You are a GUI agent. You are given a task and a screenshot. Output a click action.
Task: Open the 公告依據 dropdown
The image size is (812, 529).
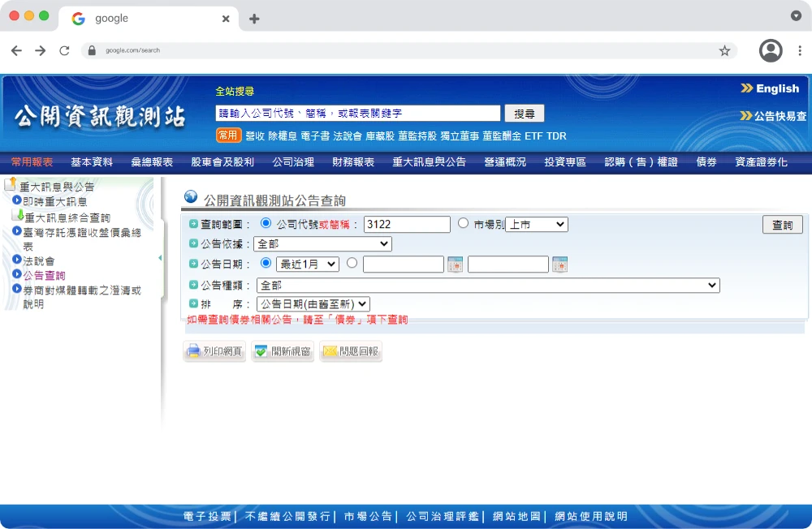point(322,244)
